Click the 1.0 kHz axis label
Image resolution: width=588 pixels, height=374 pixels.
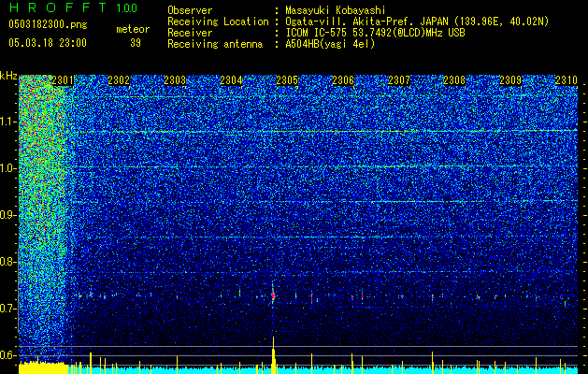tap(8, 168)
